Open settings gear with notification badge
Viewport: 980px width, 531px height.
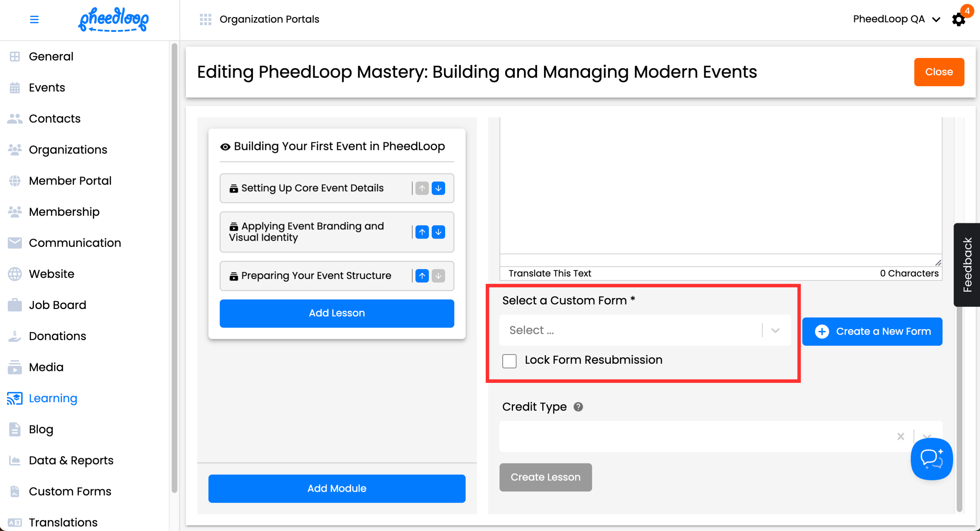958,19
